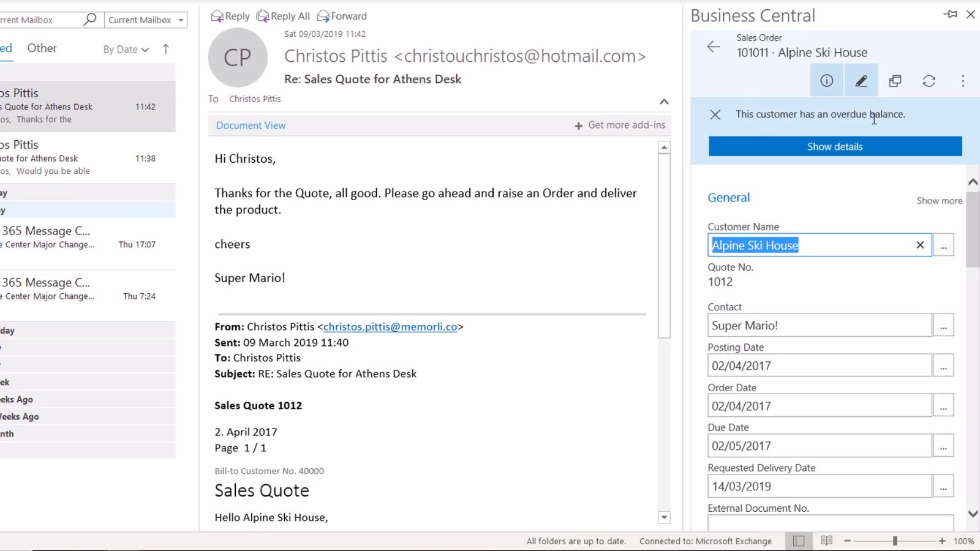This screenshot has height=551, width=980.
Task: Click the Posting Date field
Action: [x=820, y=365]
